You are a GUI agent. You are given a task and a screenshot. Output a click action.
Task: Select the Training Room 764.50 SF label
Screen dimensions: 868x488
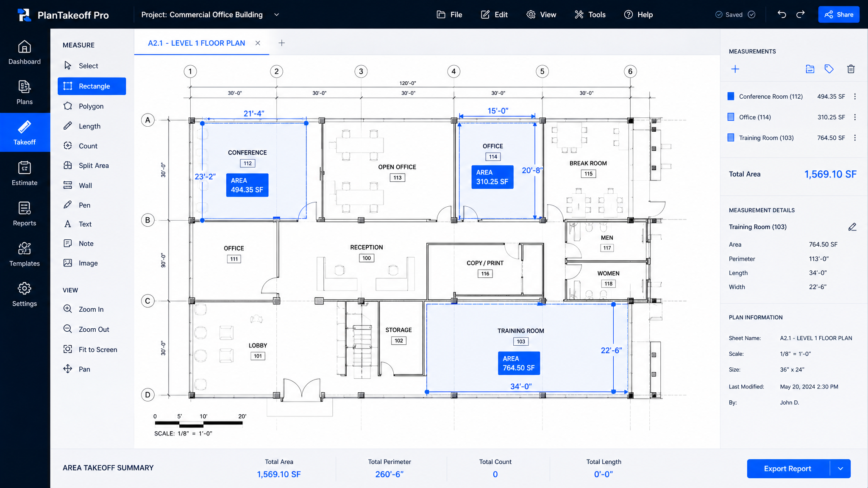[519, 363]
